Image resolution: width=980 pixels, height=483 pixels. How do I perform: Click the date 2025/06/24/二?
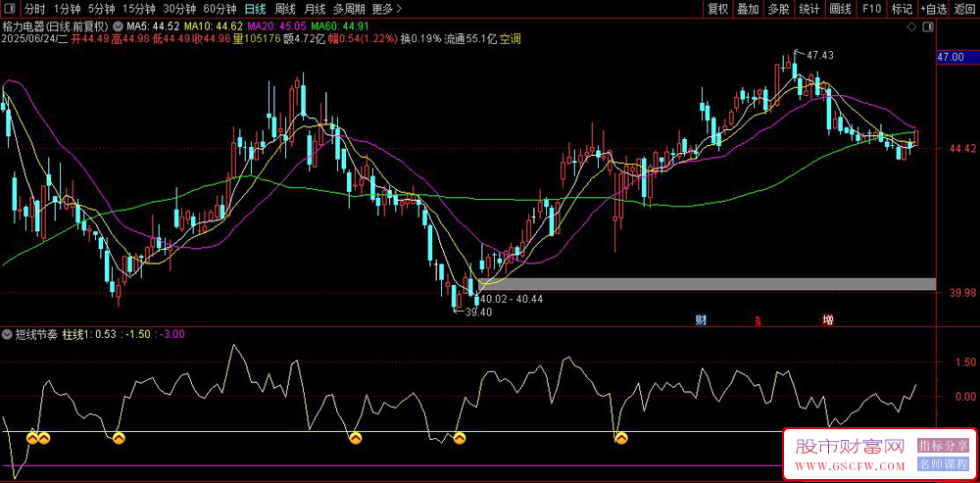pyautogui.click(x=34, y=39)
